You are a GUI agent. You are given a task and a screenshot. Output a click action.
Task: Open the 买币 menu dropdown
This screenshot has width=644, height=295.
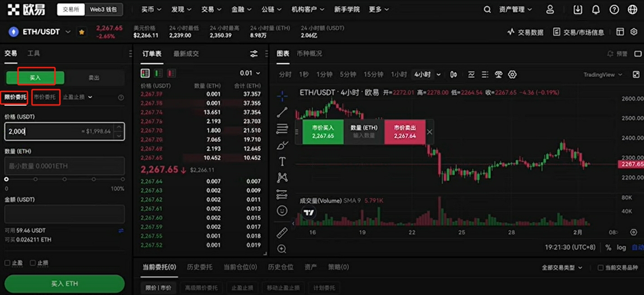(151, 9)
